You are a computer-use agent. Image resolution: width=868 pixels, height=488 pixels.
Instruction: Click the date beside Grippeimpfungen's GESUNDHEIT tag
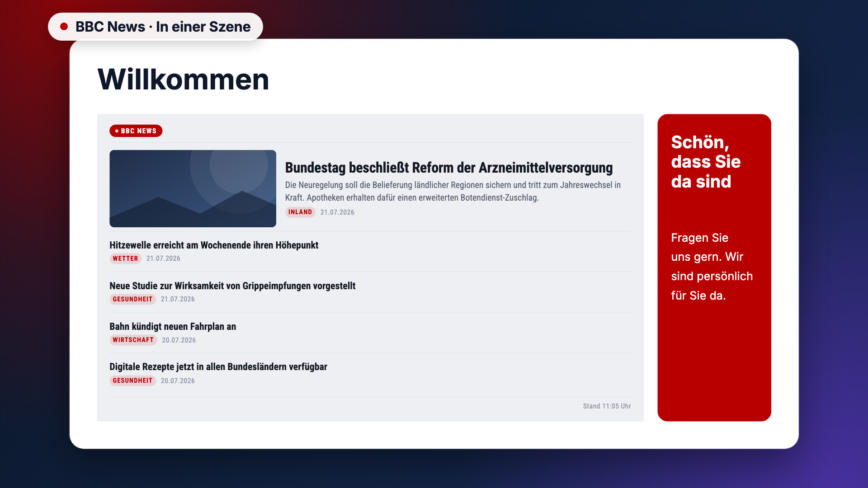[178, 299]
